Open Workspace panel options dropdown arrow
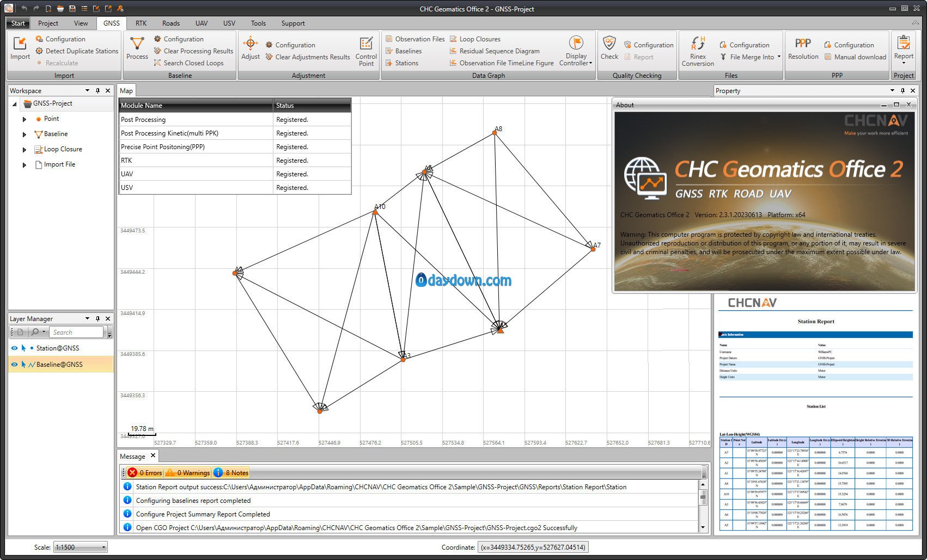Viewport: 927px width, 560px height. point(87,91)
